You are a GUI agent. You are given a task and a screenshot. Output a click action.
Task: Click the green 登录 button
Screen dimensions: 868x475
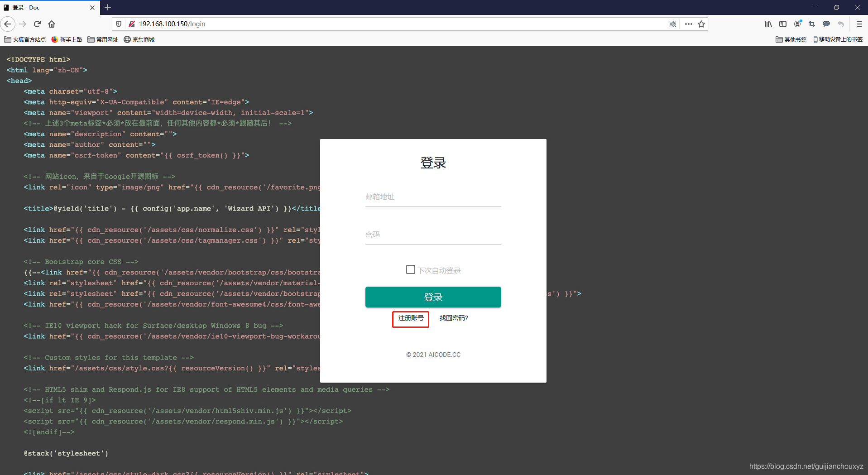433,297
